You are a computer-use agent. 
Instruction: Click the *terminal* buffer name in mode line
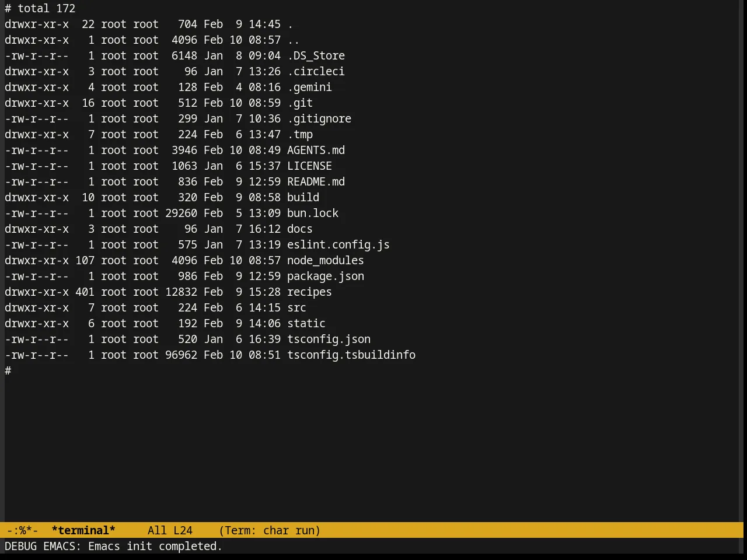pyautogui.click(x=83, y=530)
